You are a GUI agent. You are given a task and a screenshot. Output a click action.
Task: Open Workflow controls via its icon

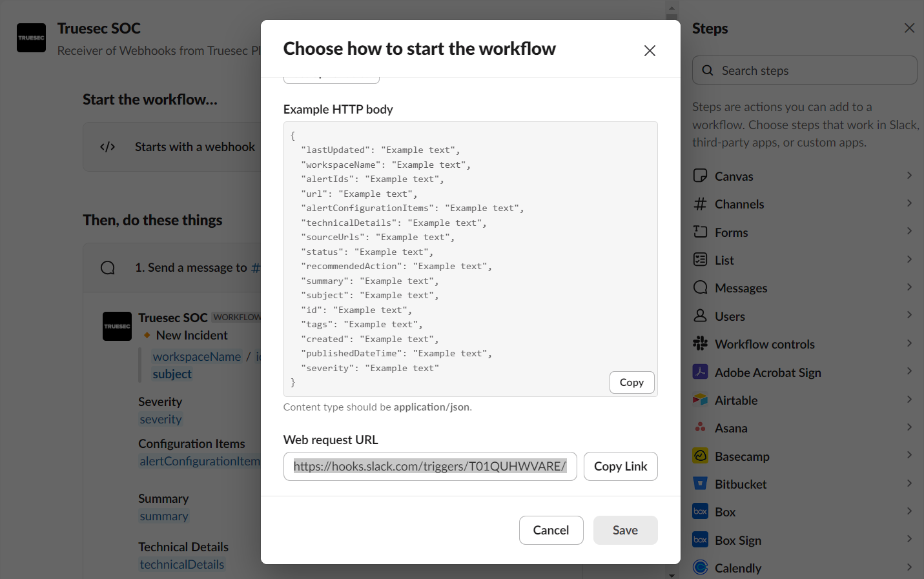[x=701, y=343]
